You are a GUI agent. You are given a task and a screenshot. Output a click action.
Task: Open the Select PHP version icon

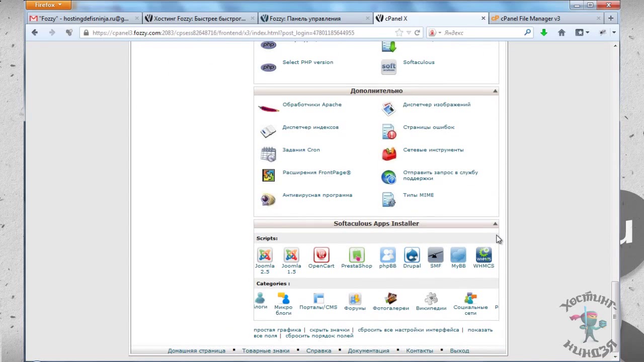tap(268, 67)
